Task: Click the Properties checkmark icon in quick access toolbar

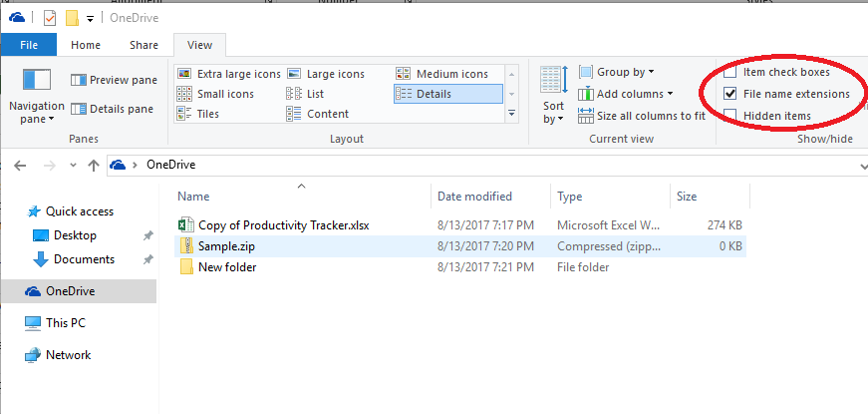Action: coord(50,18)
